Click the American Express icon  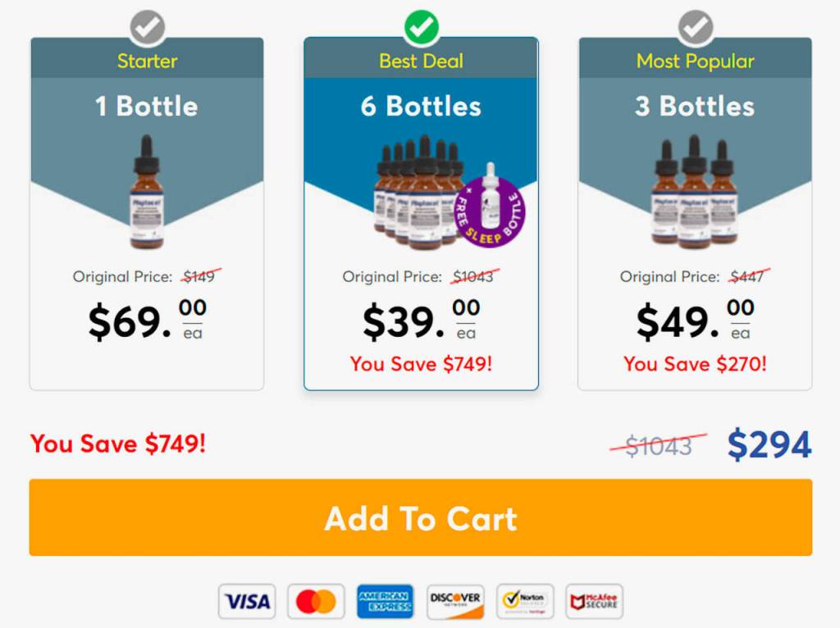coord(386,602)
